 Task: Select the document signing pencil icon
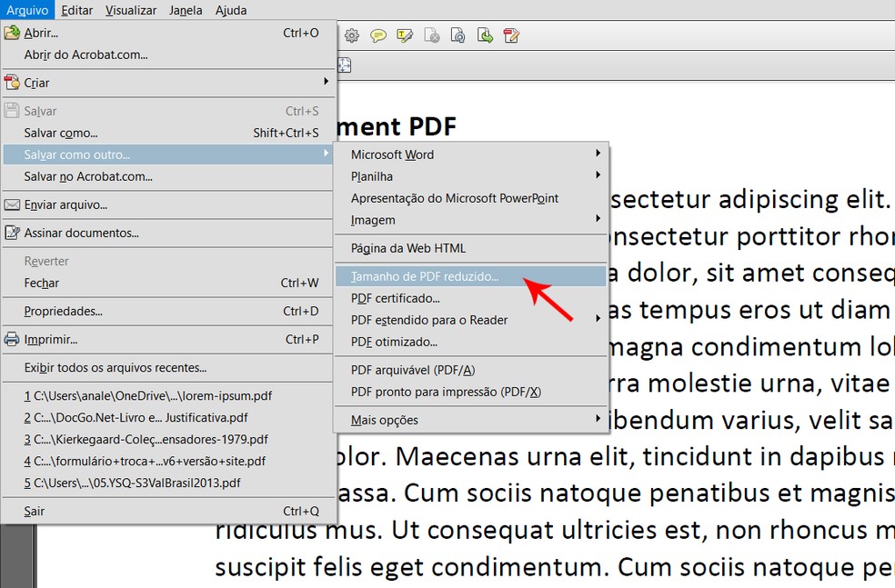tap(511, 35)
